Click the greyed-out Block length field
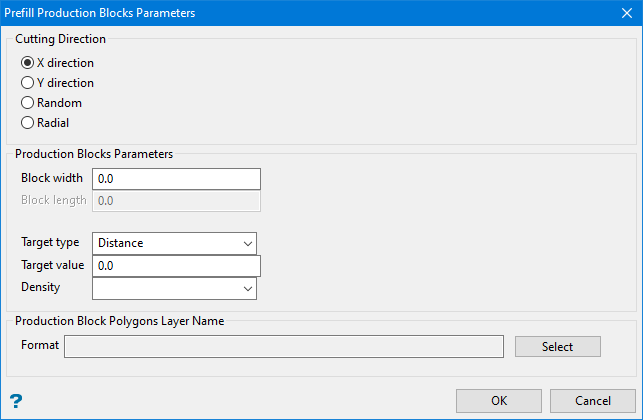The width and height of the screenshot is (643, 420). click(x=176, y=201)
